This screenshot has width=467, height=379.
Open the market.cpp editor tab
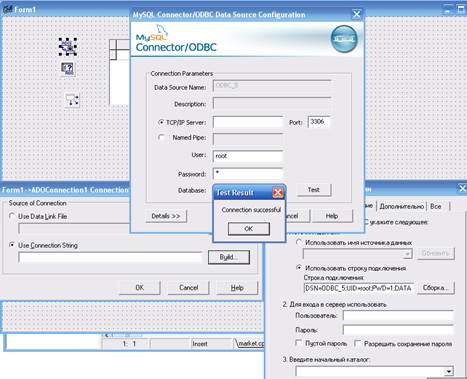(250, 343)
